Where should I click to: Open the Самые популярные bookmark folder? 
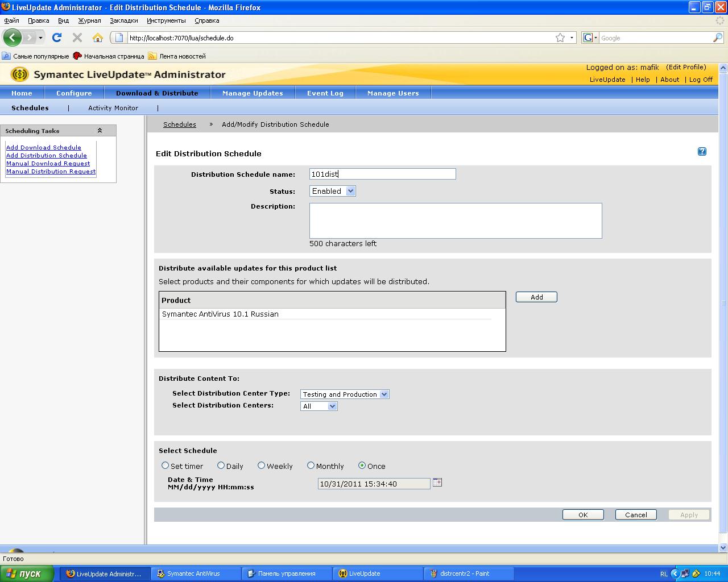click(35, 56)
